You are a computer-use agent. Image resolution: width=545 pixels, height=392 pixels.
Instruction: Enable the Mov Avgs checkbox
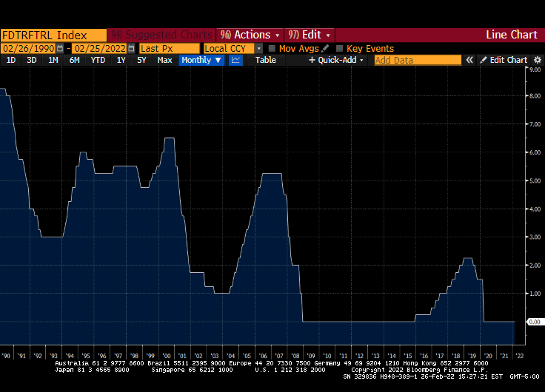pos(272,48)
